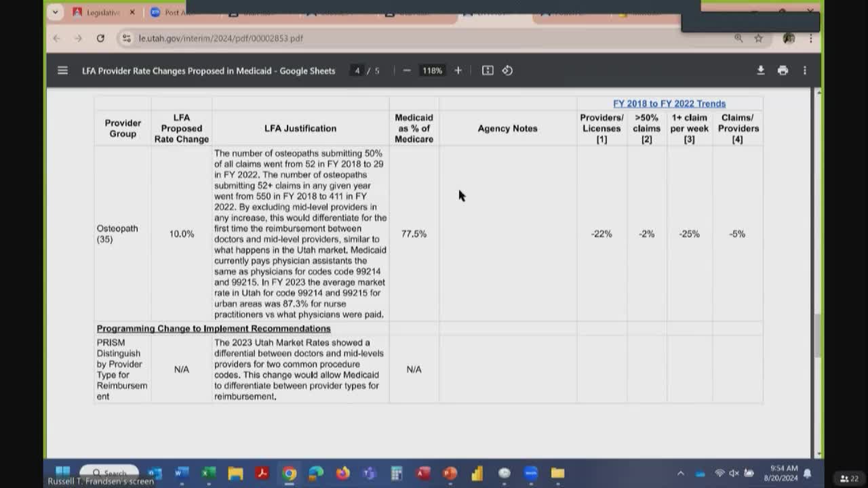Go back to the previous page
Viewport: 868px width, 488px height.
[x=57, y=39]
